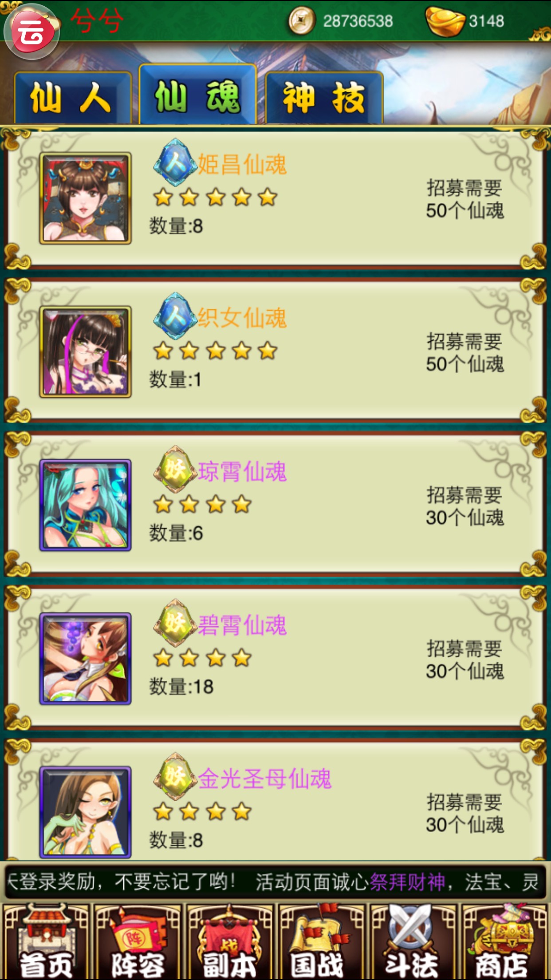Open the 斗法 crossed swords icon
Screen dimensions: 551x980
coord(413,941)
